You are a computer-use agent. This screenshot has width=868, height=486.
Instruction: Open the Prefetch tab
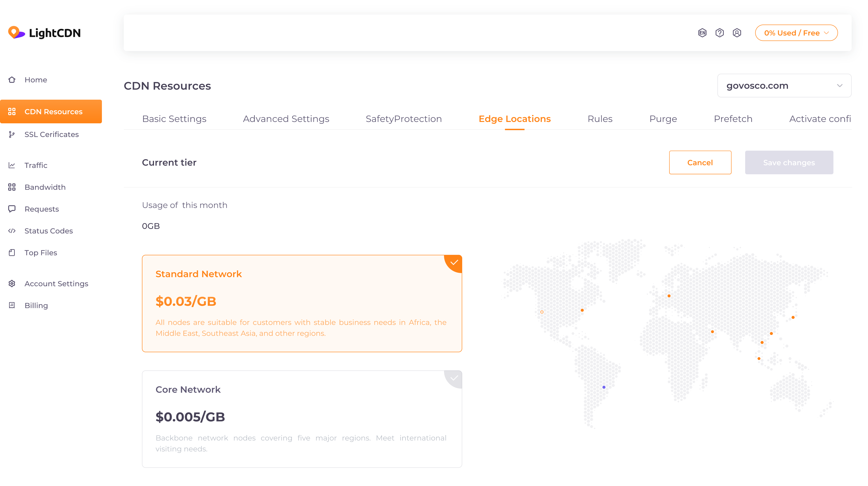pyautogui.click(x=733, y=119)
